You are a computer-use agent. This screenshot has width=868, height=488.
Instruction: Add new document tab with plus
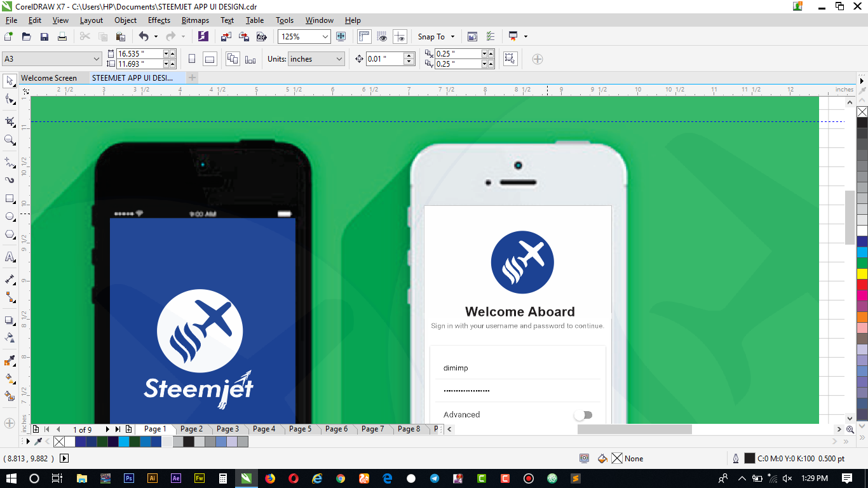coord(192,78)
